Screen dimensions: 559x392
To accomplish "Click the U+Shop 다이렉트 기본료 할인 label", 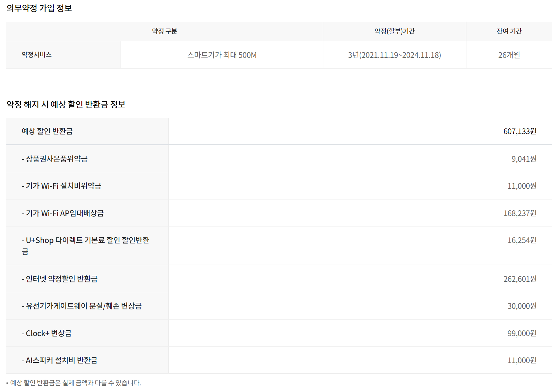I will coord(85,240).
